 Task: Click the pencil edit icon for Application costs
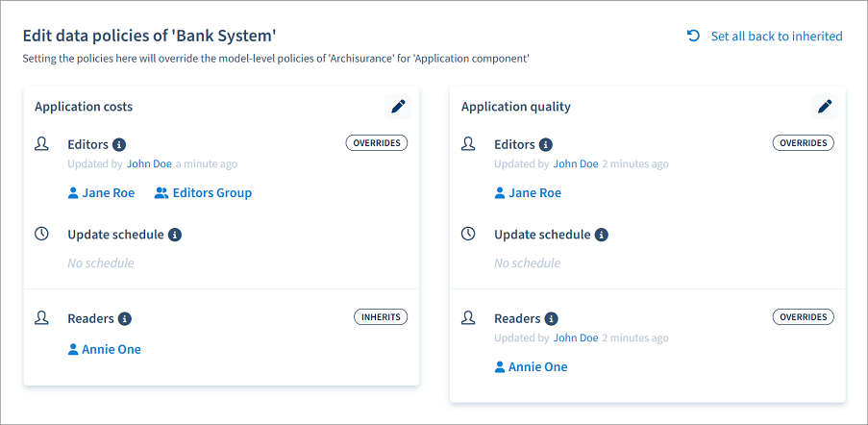(398, 106)
